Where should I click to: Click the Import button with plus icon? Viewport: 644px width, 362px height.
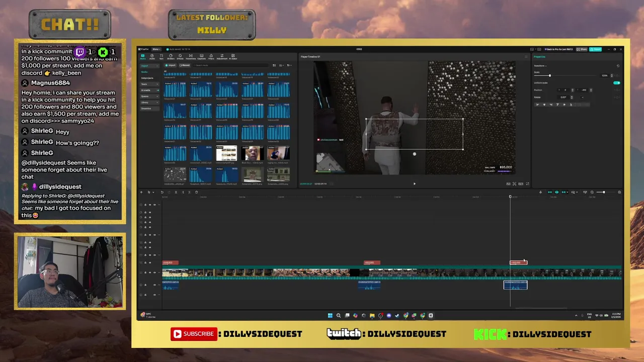(x=170, y=65)
